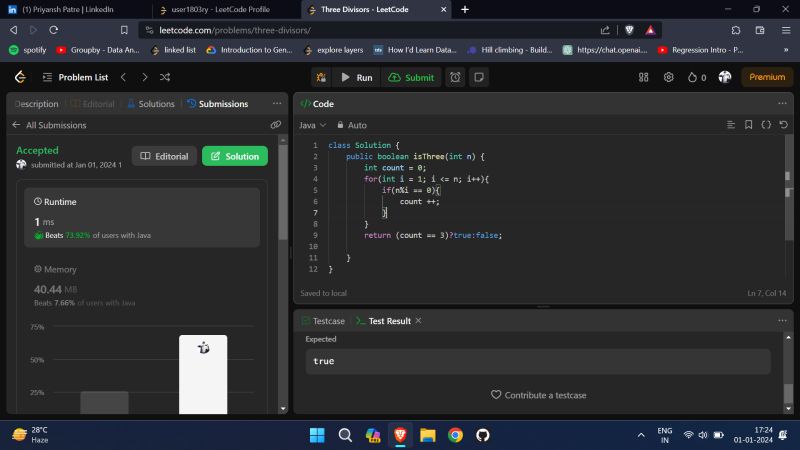The width and height of the screenshot is (800, 450).
Task: Switch to the Testcase tab
Action: [323, 321]
